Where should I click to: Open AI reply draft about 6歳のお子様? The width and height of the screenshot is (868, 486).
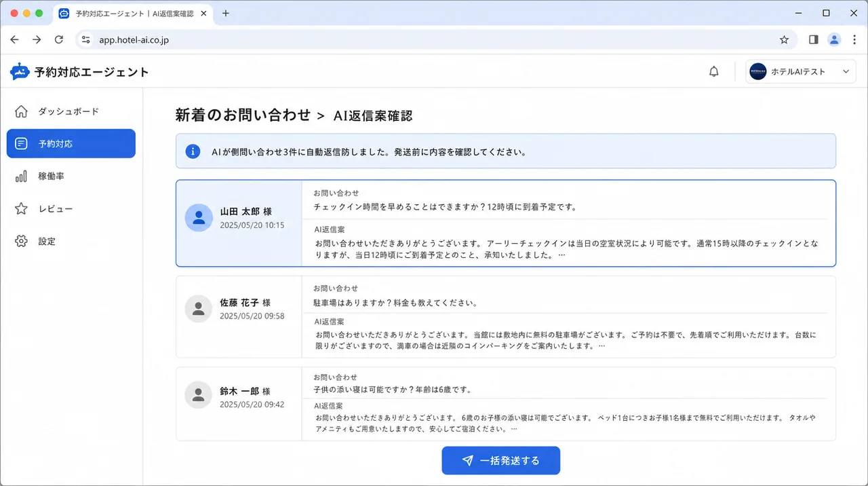[x=565, y=423]
